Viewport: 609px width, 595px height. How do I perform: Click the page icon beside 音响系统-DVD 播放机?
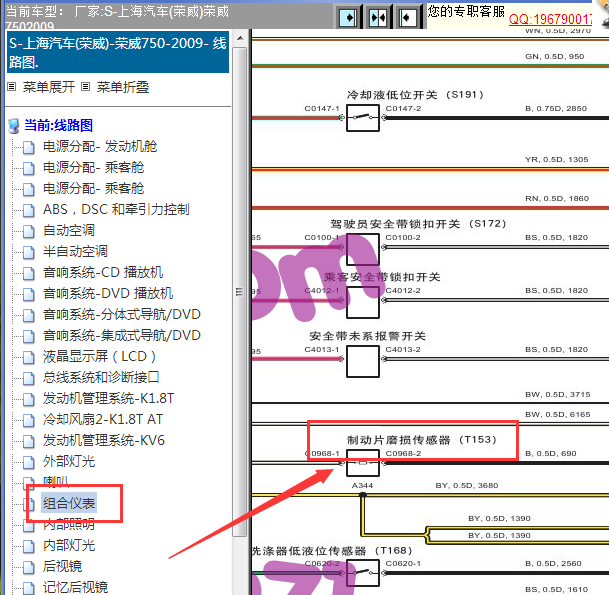click(28, 294)
